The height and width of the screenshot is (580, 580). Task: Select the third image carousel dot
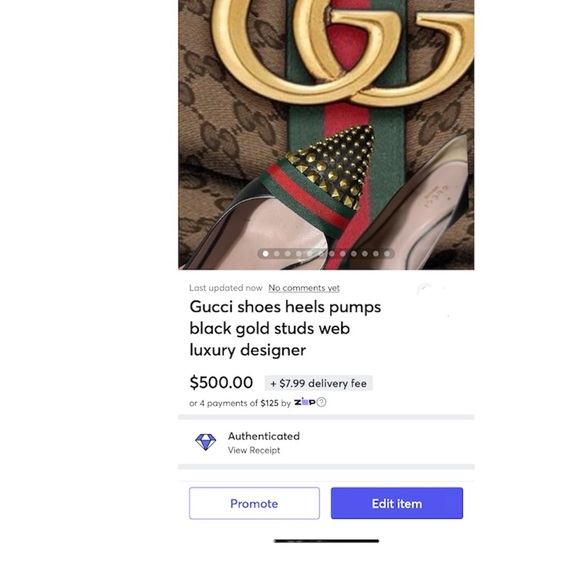pyautogui.click(x=288, y=254)
